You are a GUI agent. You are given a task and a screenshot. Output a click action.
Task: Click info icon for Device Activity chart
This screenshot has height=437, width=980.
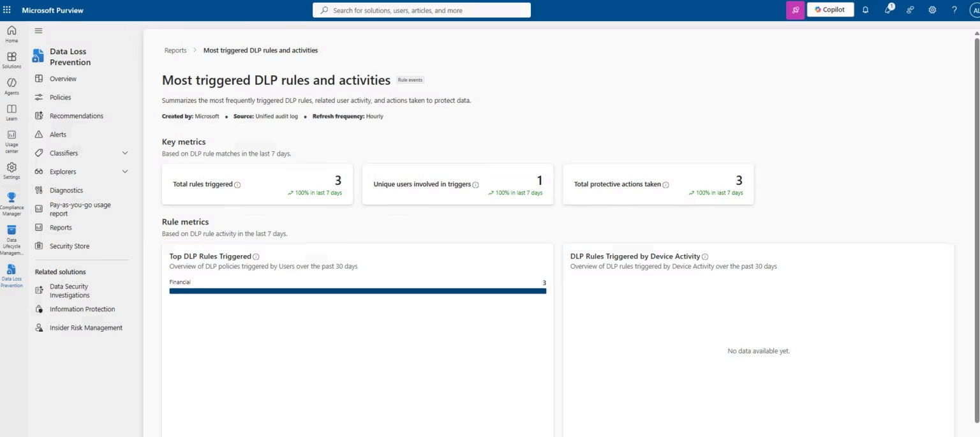[705, 256]
